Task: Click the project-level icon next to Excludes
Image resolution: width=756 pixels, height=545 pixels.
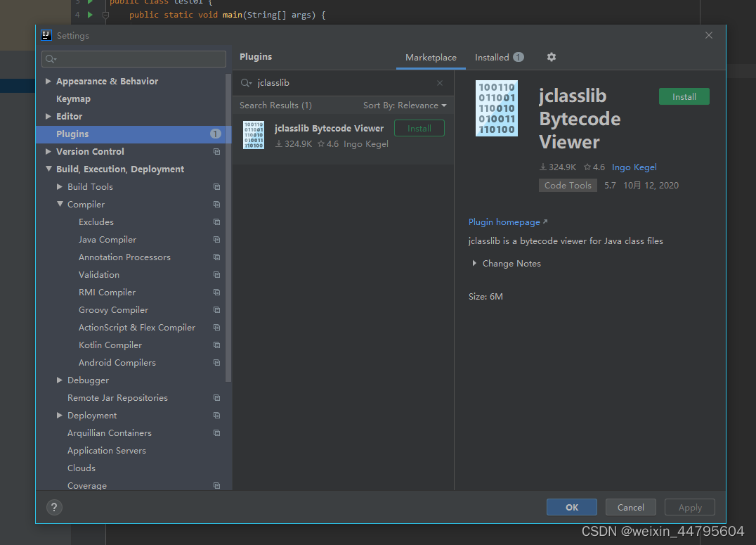Action: (x=216, y=222)
